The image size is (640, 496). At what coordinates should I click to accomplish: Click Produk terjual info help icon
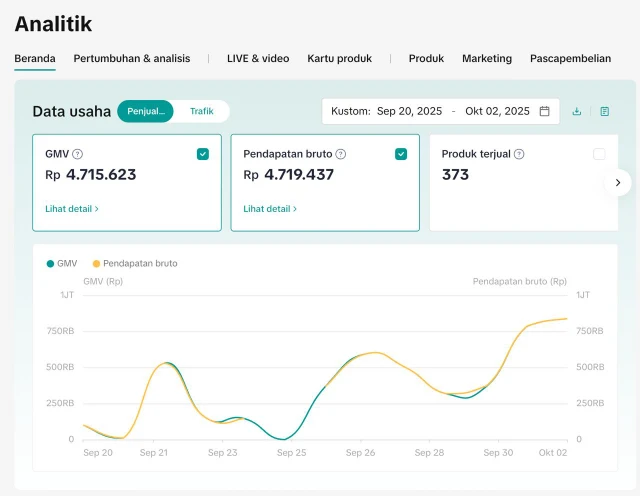[x=519, y=154]
